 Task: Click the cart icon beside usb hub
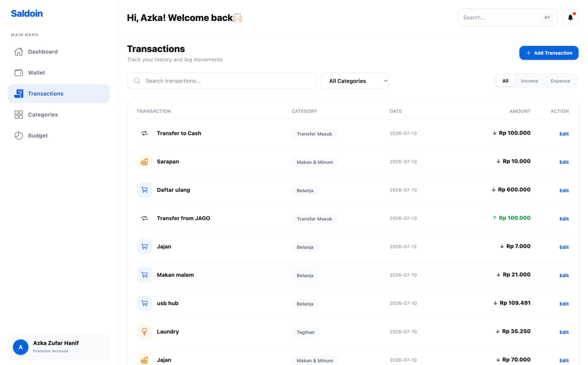144,303
